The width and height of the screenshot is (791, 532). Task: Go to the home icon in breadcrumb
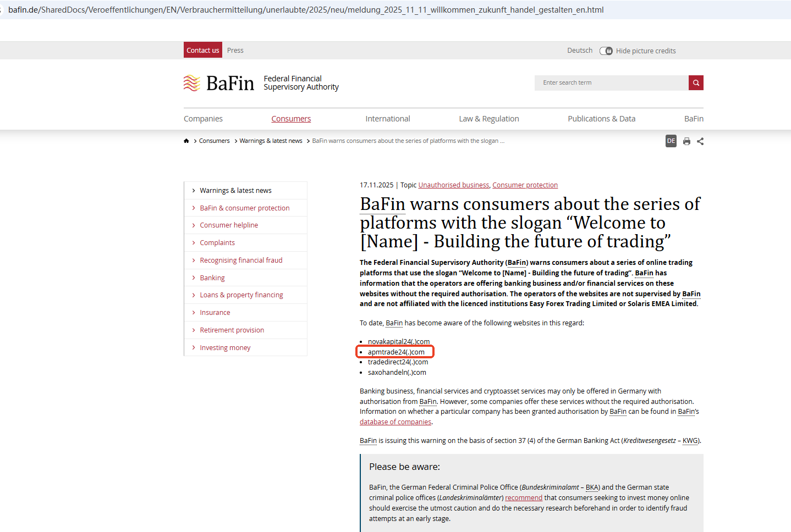pyautogui.click(x=186, y=141)
